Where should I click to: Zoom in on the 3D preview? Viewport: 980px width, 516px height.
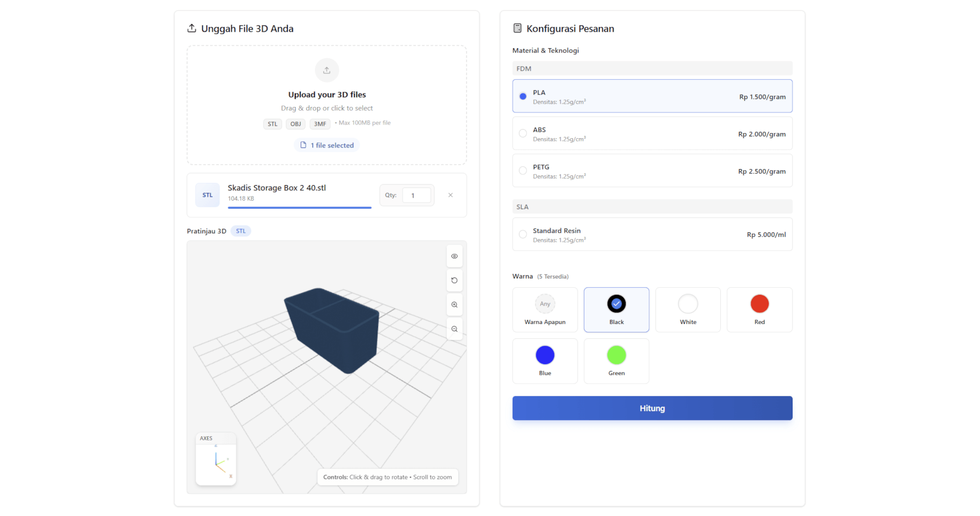(x=454, y=305)
